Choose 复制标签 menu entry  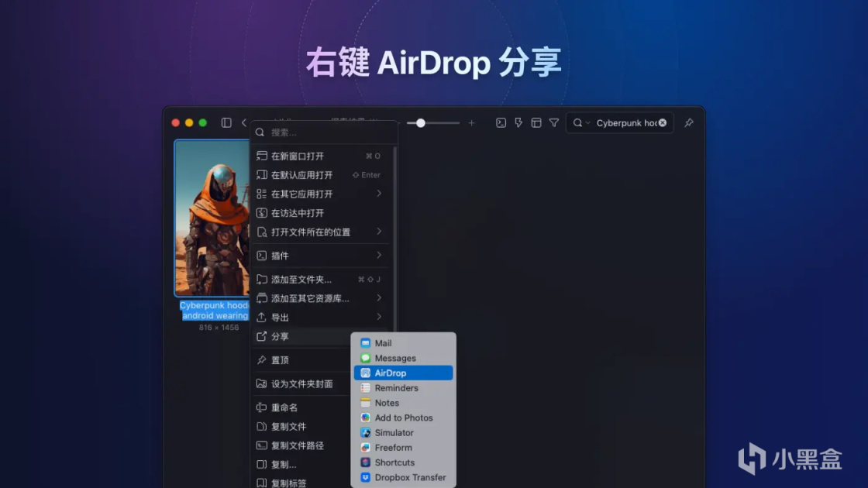pos(301,483)
